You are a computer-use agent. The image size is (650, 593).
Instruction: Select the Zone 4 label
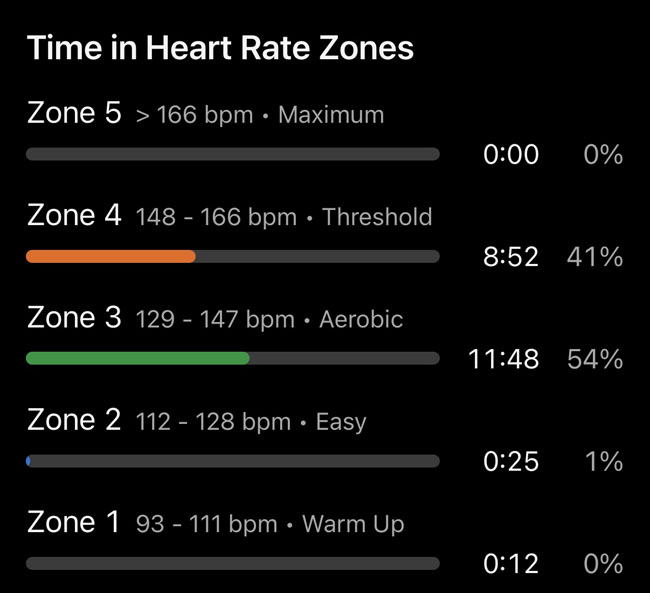pos(74,216)
